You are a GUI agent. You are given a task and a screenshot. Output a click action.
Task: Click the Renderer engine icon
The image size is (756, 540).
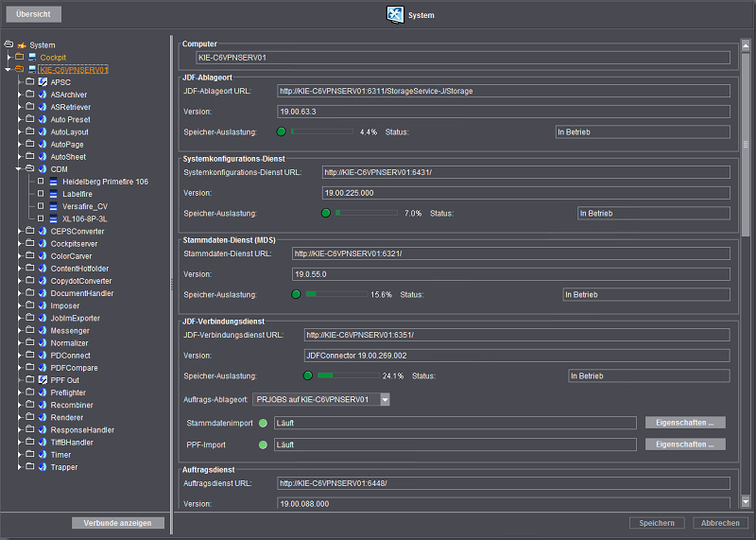click(x=43, y=417)
